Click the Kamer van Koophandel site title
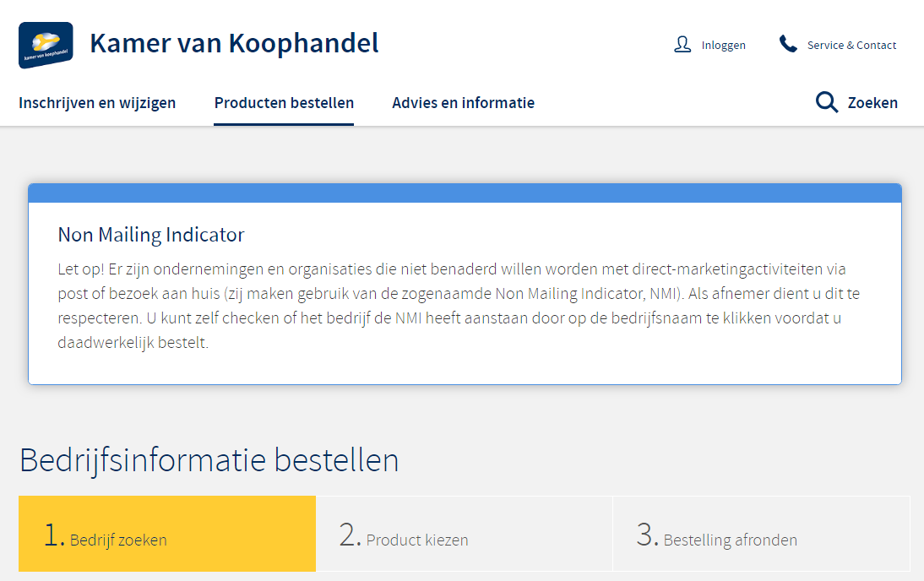Image resolution: width=924 pixels, height=581 pixels. 234,43
